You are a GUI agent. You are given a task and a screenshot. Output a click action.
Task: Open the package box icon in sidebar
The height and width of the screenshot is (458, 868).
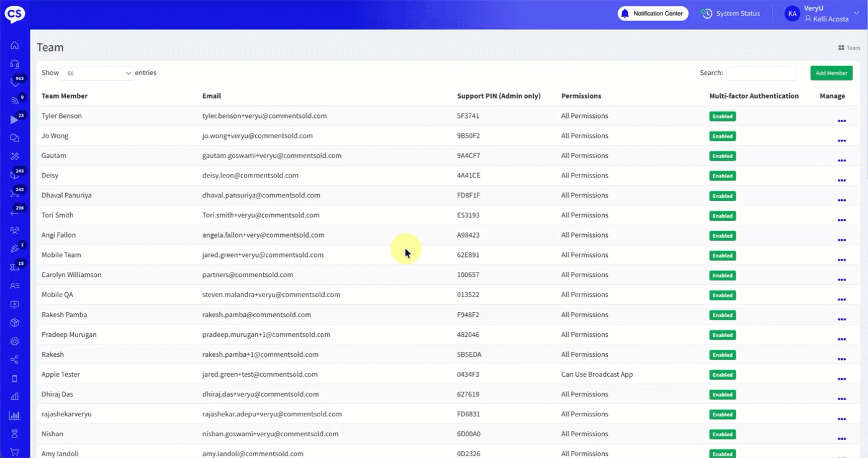tap(14, 323)
